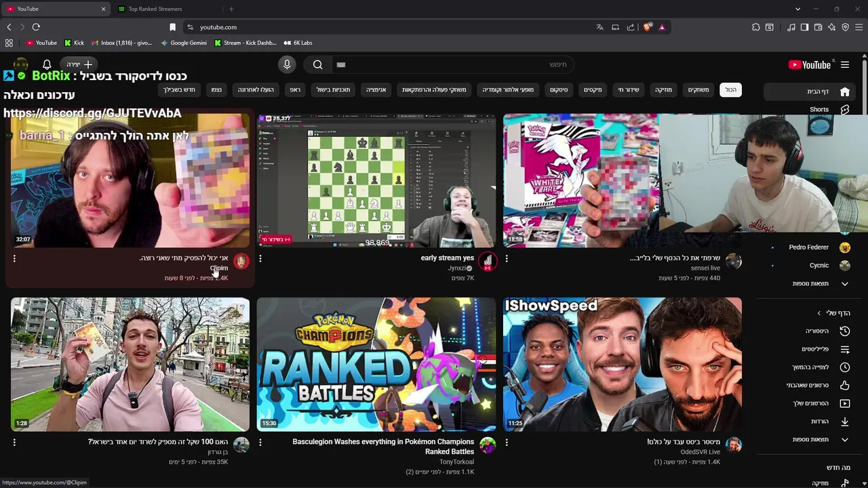Go to Home icon in sidebar
Image resolution: width=868 pixels, height=488 pixels.
(x=845, y=91)
